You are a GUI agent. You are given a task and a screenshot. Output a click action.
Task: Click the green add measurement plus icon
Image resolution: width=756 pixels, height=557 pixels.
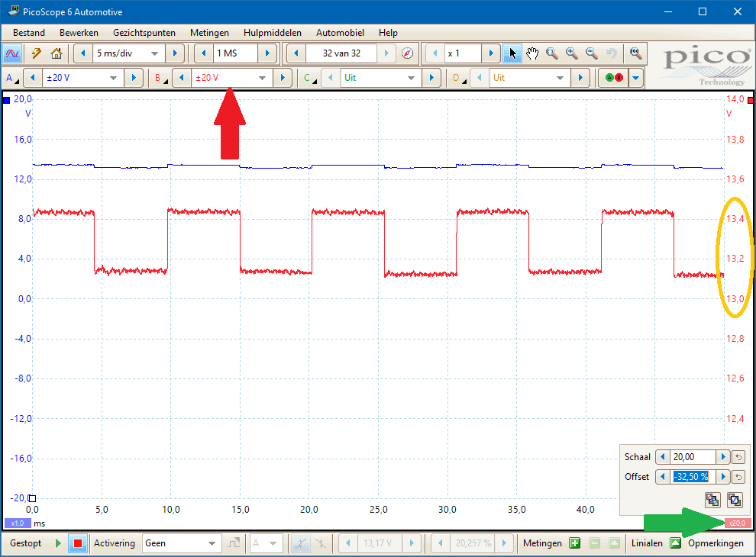pyautogui.click(x=574, y=543)
